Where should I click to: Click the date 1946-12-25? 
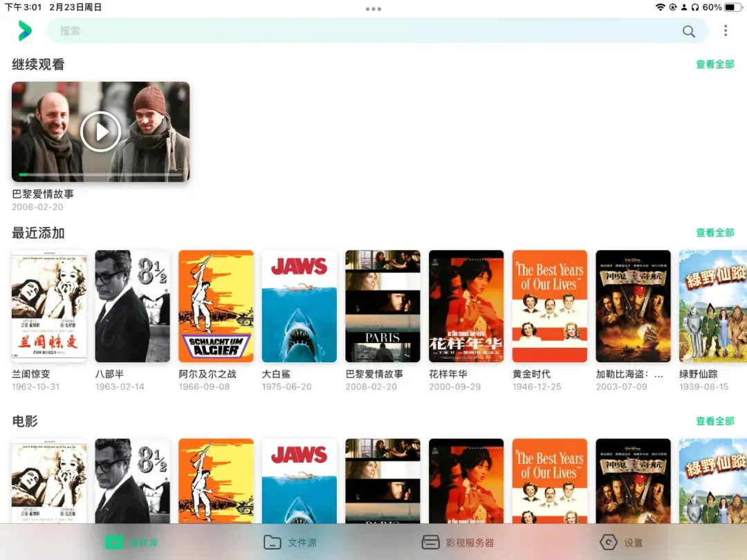point(537,387)
